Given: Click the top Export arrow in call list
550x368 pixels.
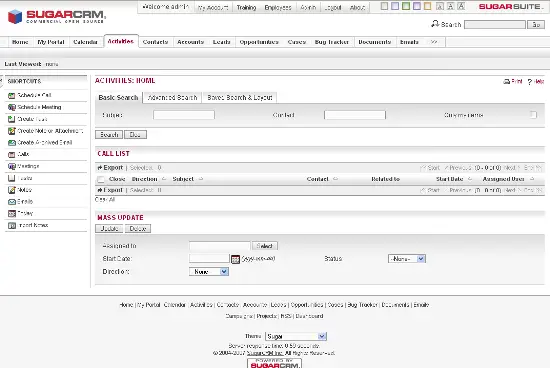Looking at the screenshot, I should pyautogui.click(x=100, y=168).
